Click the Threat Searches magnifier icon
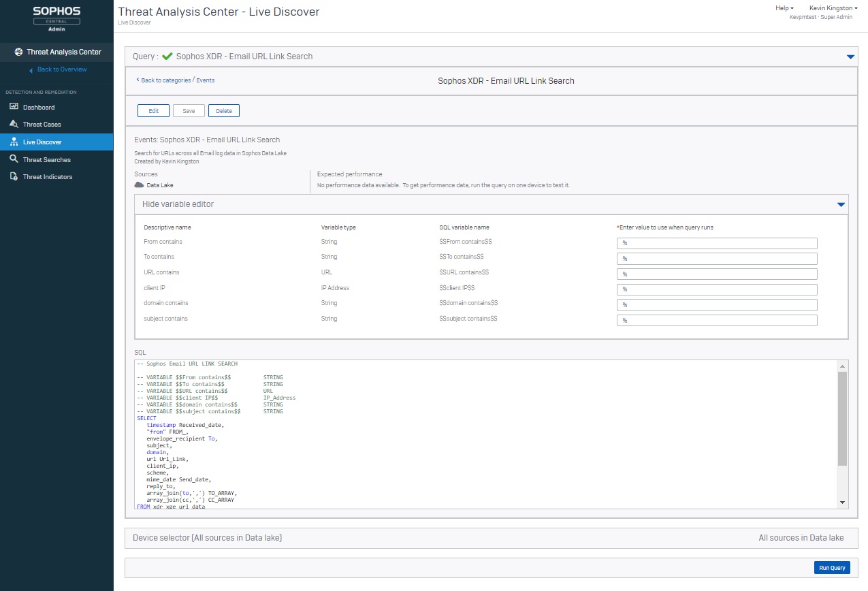 [14, 159]
